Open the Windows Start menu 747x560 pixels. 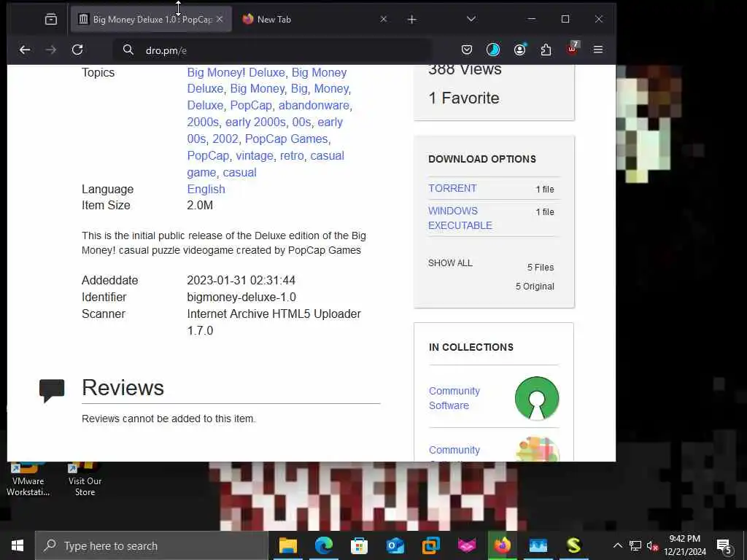pyautogui.click(x=18, y=545)
